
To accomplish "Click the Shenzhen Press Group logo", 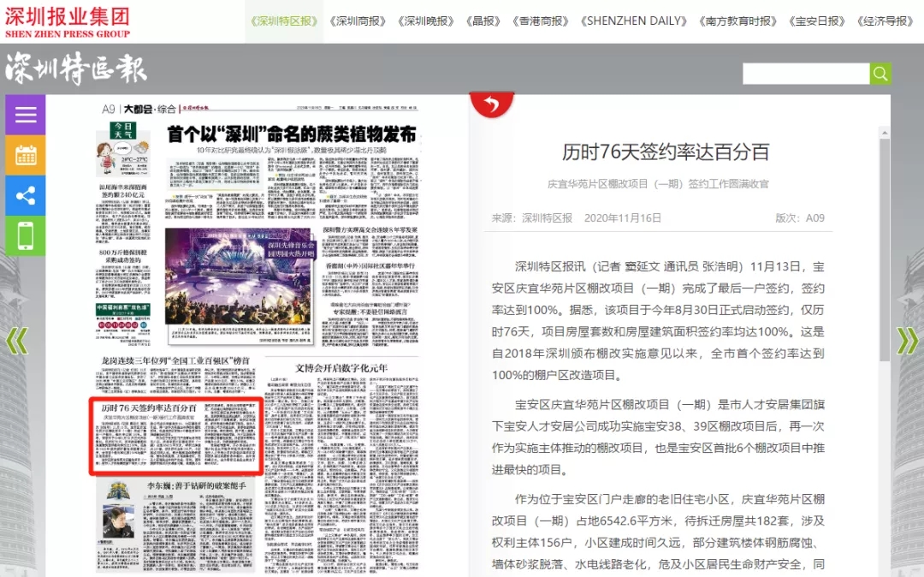I will point(68,21).
